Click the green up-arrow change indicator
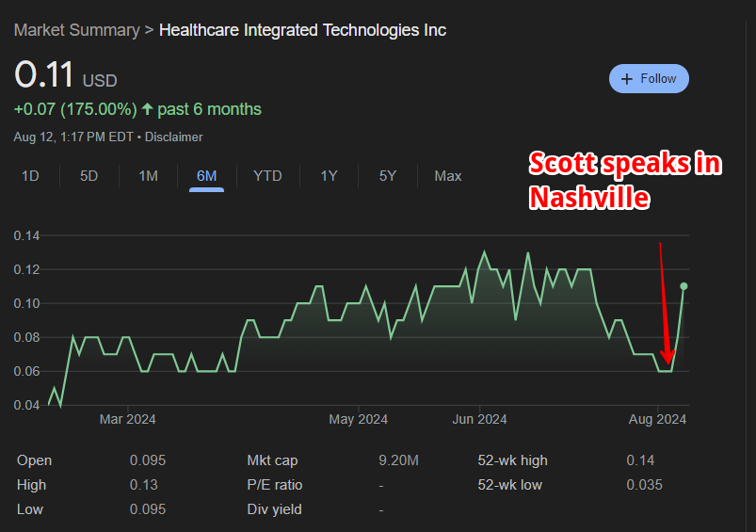The height and width of the screenshot is (532, 756). [x=148, y=109]
